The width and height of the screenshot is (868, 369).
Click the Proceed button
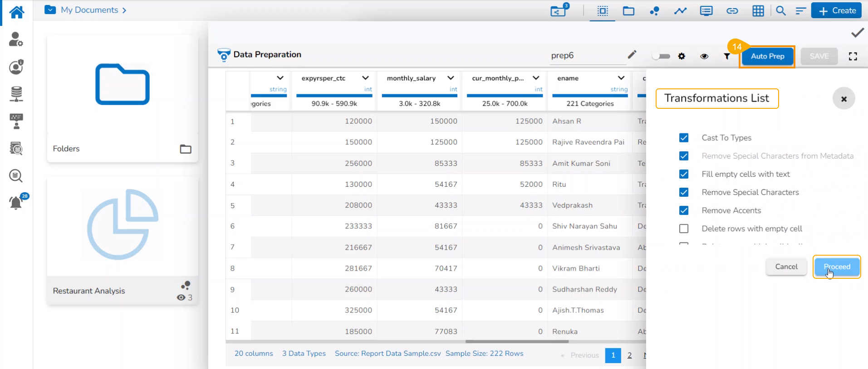tap(837, 267)
